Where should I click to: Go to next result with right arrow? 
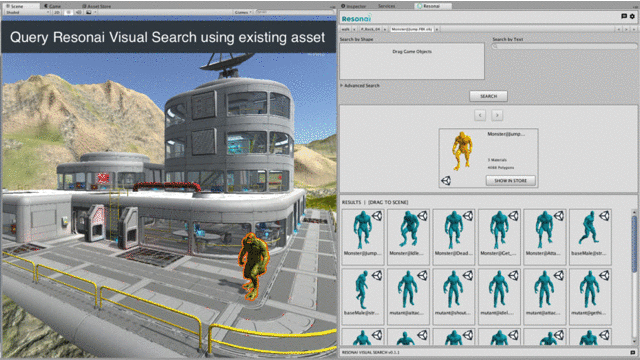[497, 115]
